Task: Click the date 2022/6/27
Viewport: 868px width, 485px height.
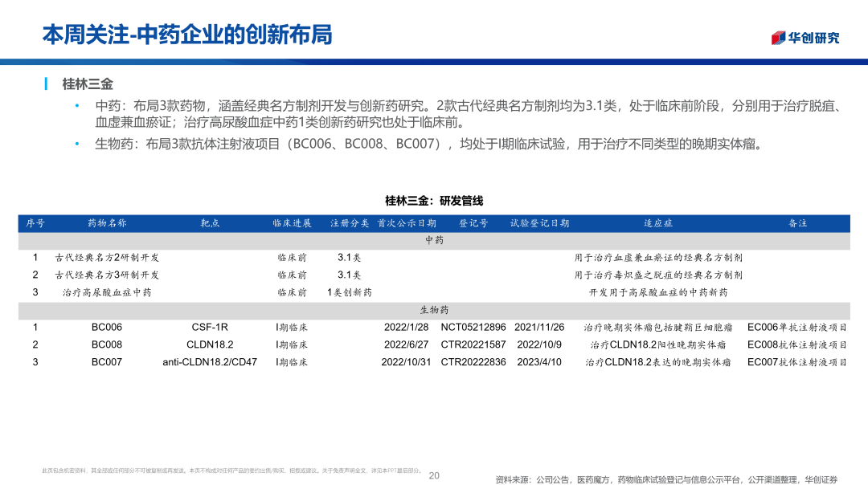Action: pos(407,344)
